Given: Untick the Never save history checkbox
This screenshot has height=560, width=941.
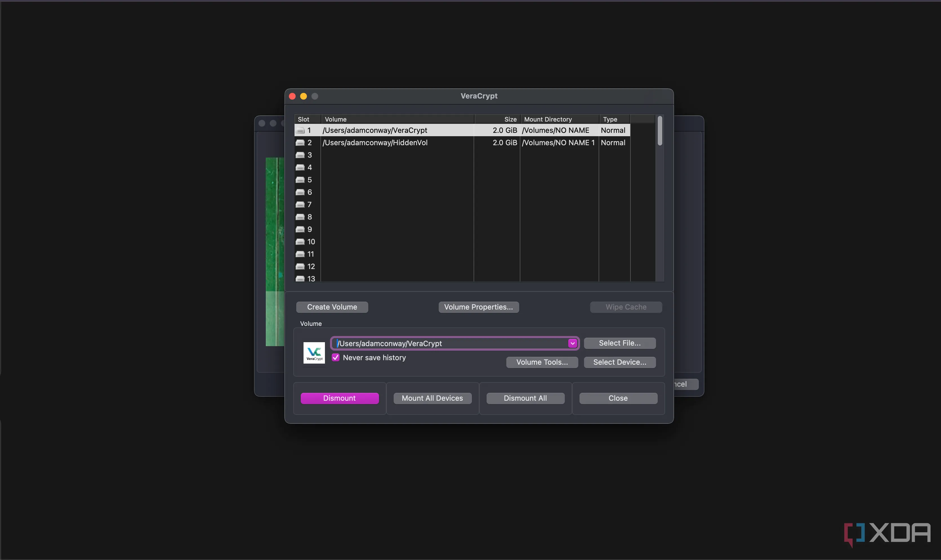Looking at the screenshot, I should tap(336, 357).
